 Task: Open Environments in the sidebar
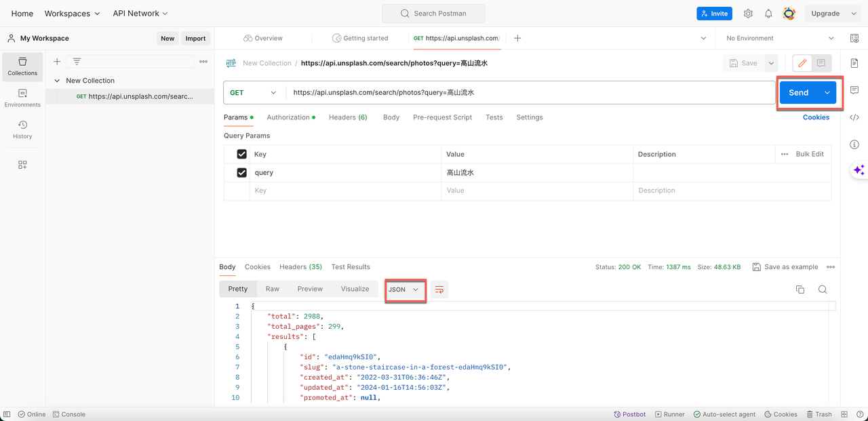22,98
